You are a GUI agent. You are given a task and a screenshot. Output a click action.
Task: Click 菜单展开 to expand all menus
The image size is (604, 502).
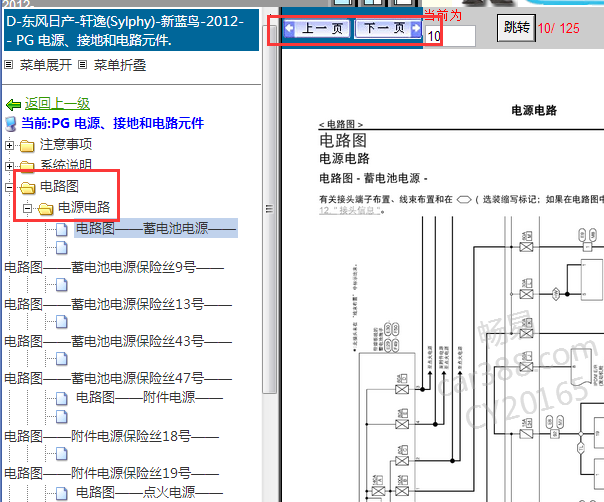tap(45, 65)
